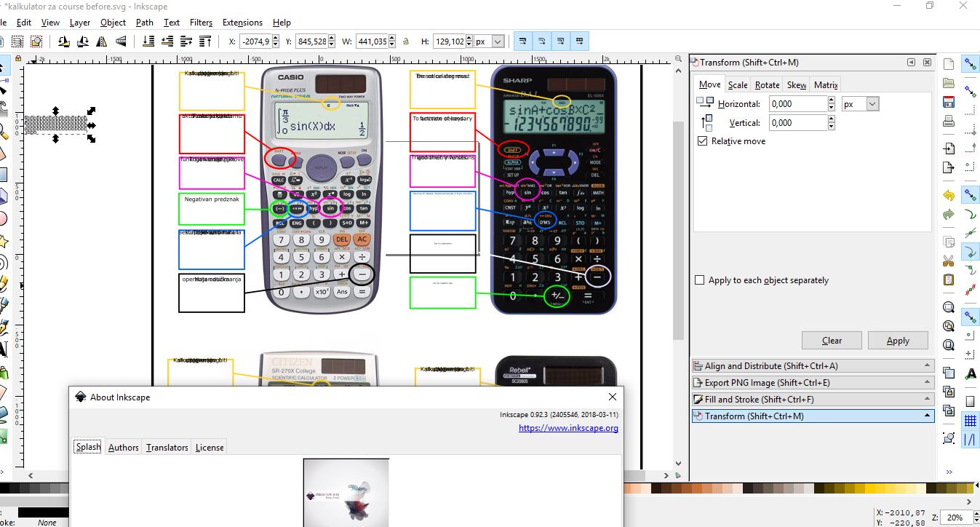Select the Zoom magnifier tool
This screenshot has height=527, width=980.
3,132
